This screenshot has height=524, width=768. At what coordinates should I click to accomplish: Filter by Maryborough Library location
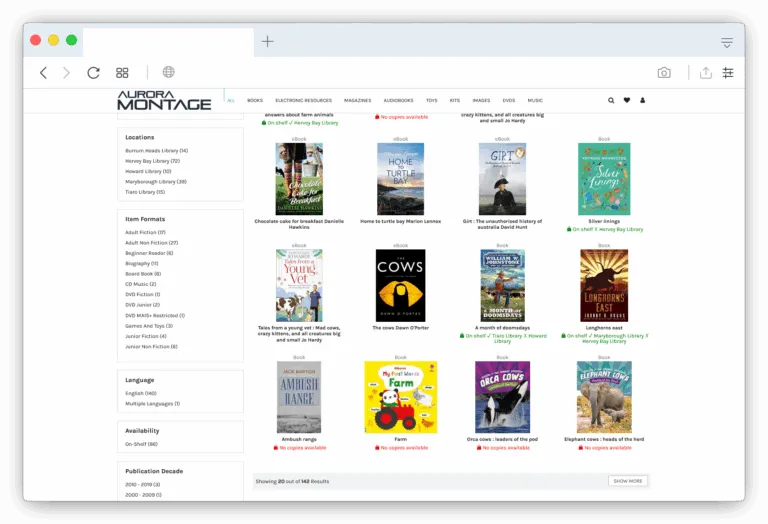[156, 182]
